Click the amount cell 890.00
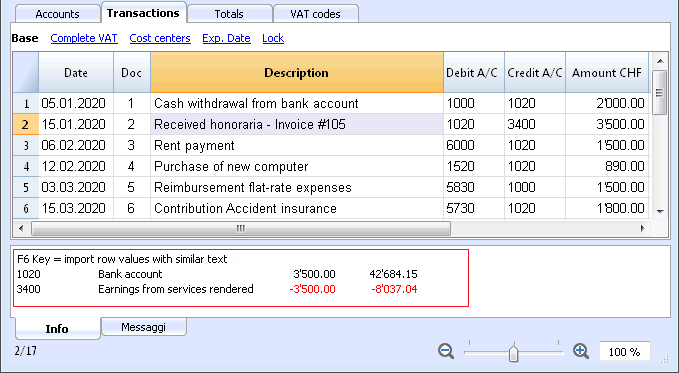This screenshot has height=373, width=679. (607, 166)
